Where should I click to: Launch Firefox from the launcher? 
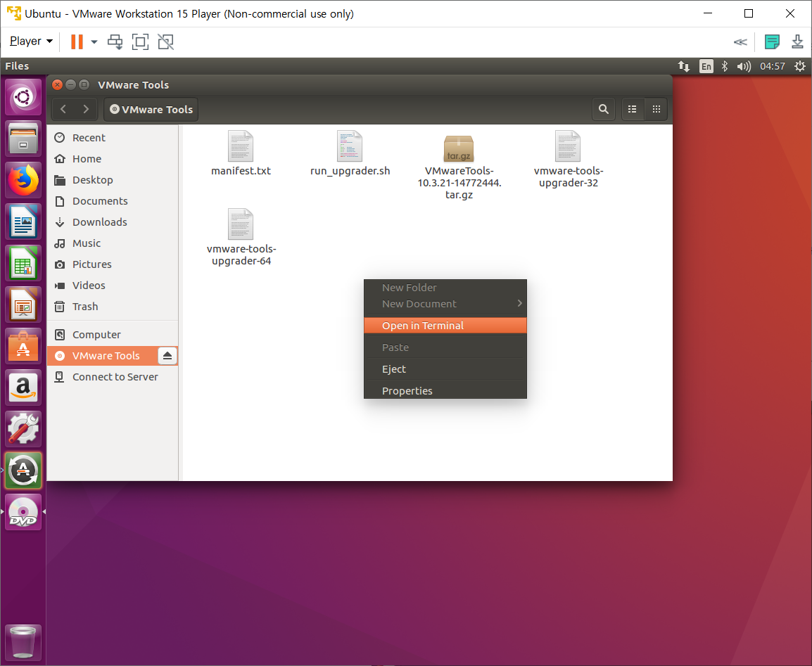click(x=23, y=180)
